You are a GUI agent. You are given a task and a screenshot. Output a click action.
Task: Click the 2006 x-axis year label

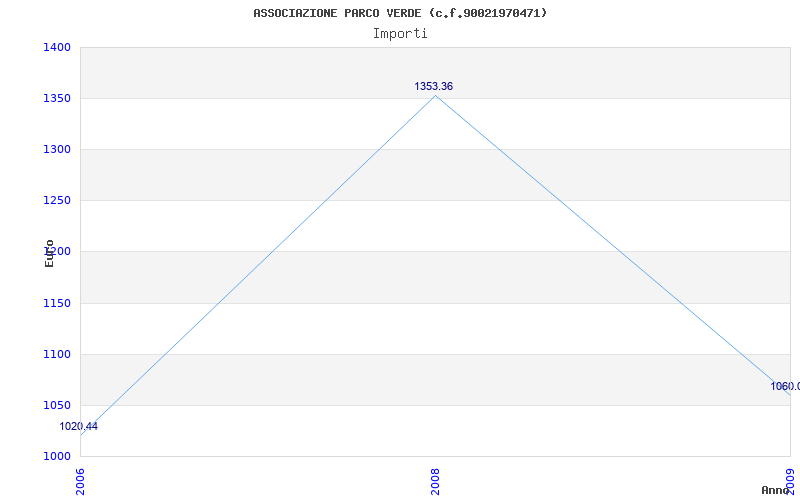[81, 482]
